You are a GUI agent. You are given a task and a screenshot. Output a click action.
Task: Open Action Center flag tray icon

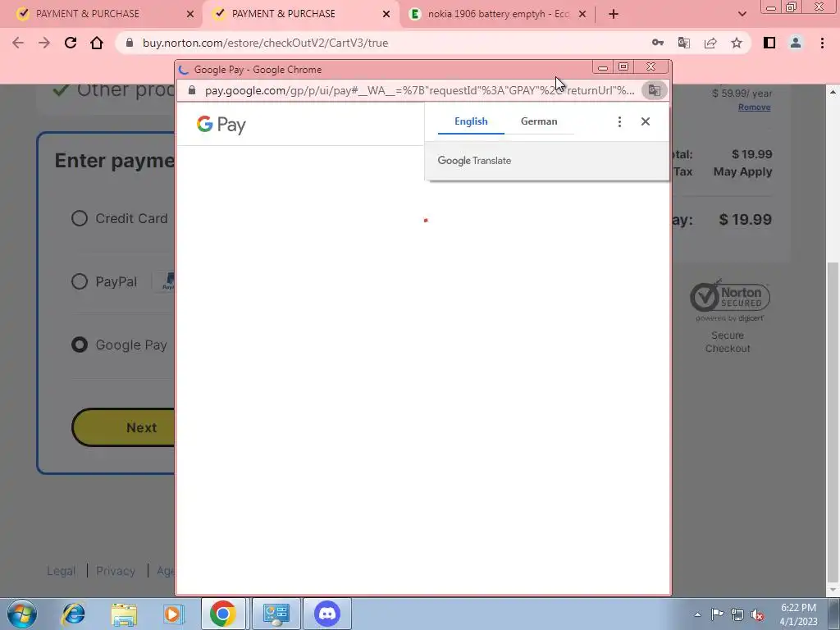717,614
